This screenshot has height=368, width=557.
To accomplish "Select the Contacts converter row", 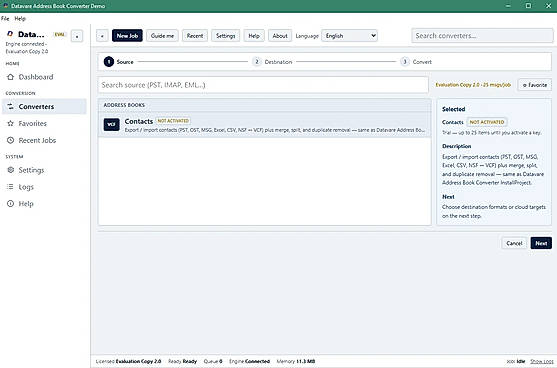I will click(x=265, y=125).
